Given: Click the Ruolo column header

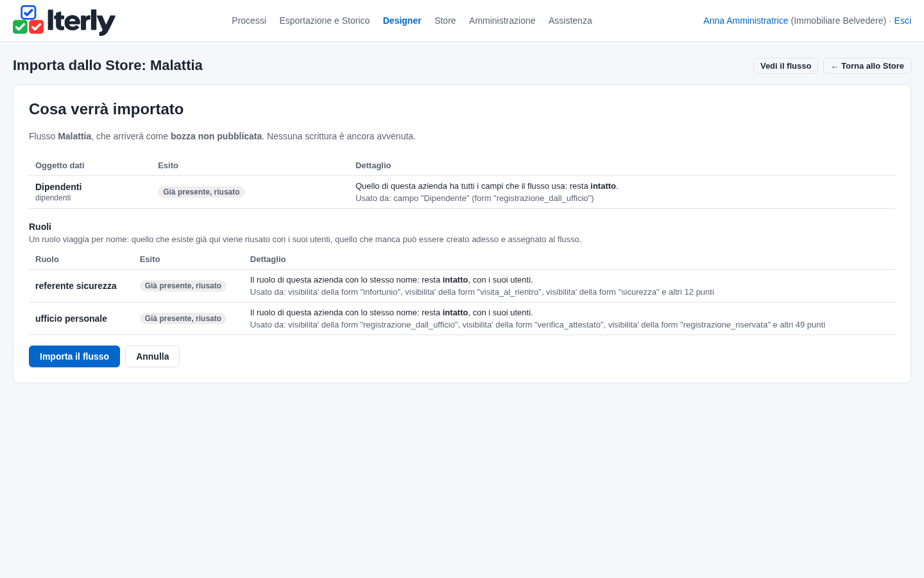Looking at the screenshot, I should [47, 259].
